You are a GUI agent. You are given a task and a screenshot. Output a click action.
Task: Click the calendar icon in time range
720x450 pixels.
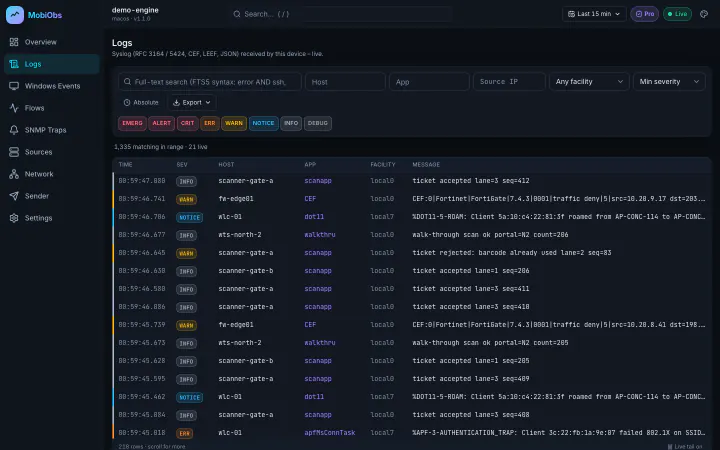pos(571,14)
